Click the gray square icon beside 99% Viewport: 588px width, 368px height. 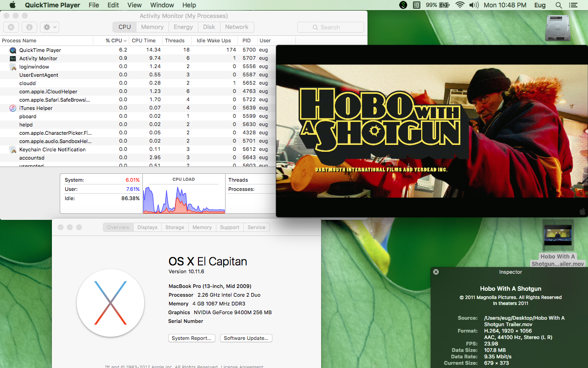[x=417, y=5]
